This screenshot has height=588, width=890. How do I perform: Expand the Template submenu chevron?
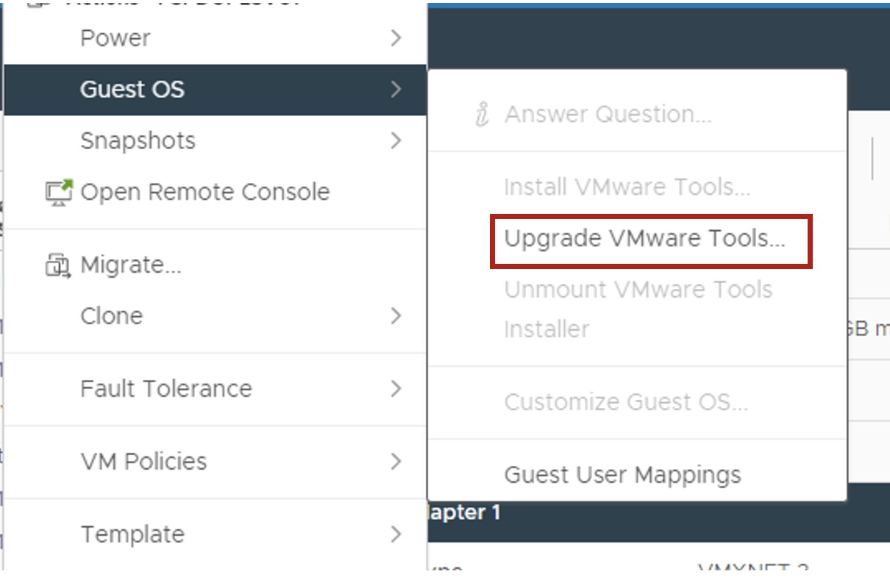396,534
